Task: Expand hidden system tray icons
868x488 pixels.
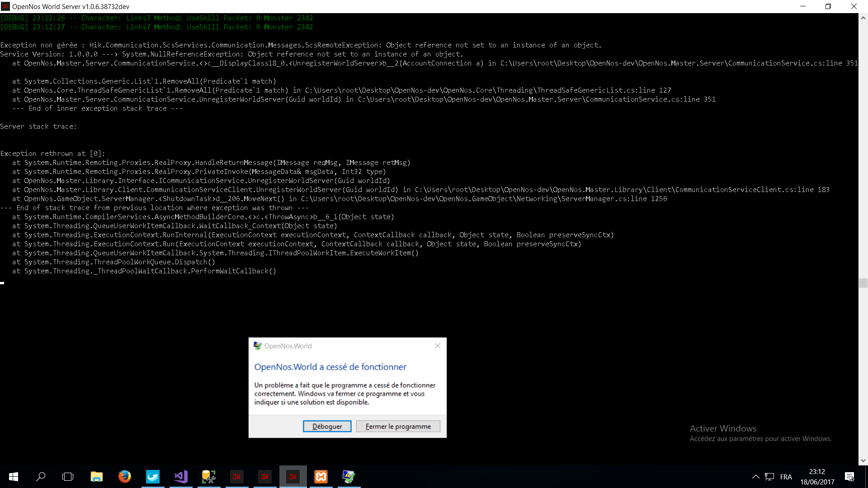Action: point(755,477)
